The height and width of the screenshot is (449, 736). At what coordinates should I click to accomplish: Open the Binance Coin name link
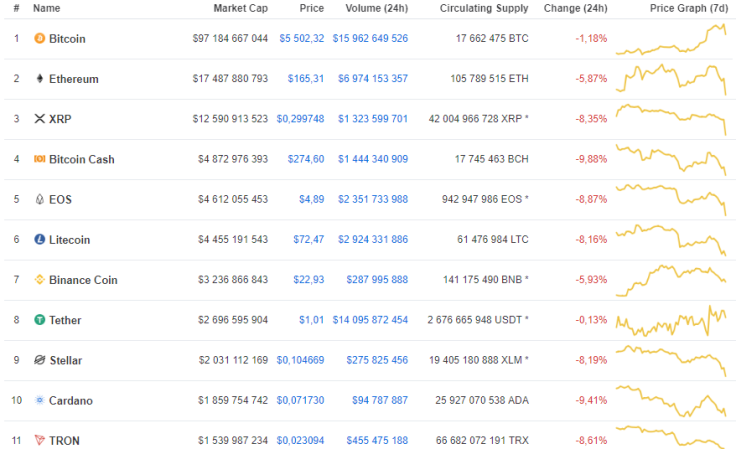click(83, 280)
